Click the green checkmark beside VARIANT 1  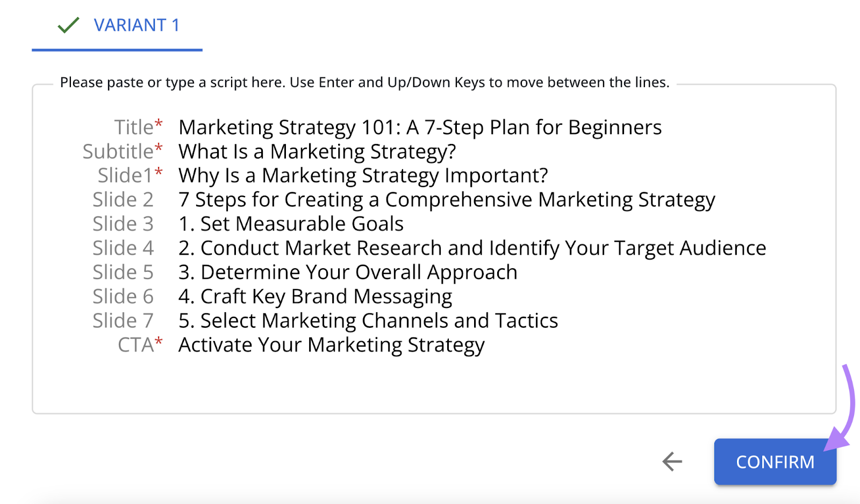tap(68, 25)
